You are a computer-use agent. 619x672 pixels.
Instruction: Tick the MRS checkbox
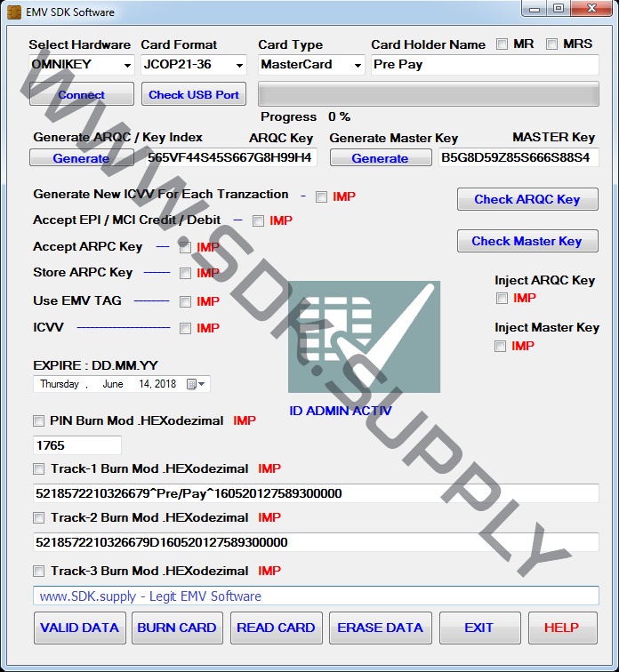pyautogui.click(x=551, y=44)
